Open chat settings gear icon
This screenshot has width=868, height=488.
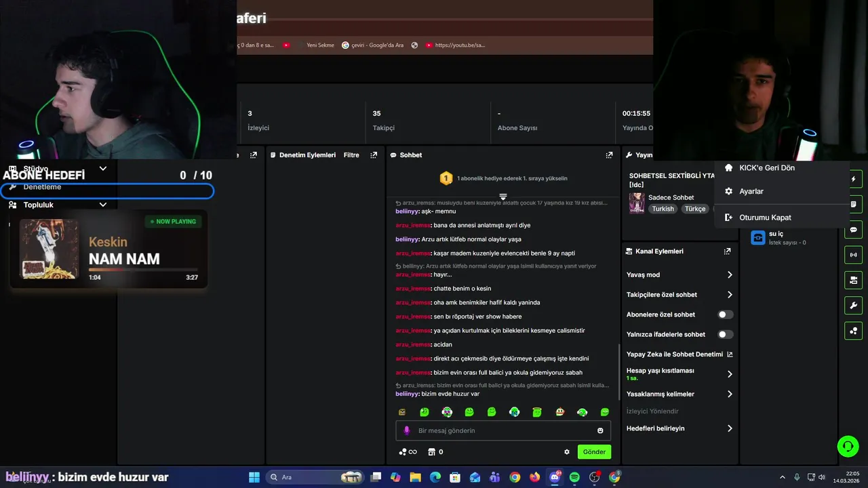tap(567, 452)
